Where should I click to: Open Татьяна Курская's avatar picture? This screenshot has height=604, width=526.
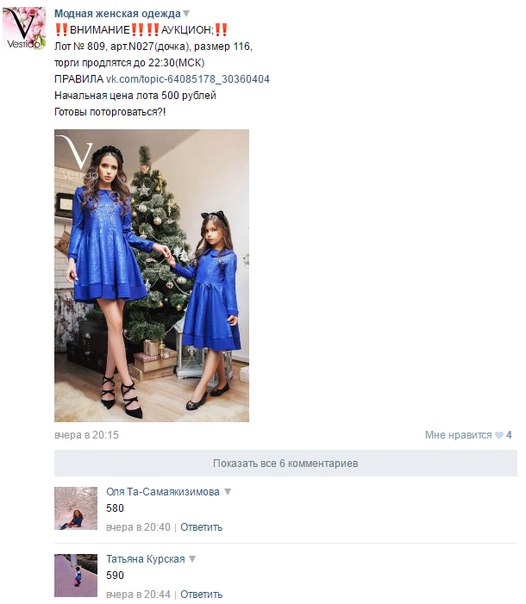[75, 575]
